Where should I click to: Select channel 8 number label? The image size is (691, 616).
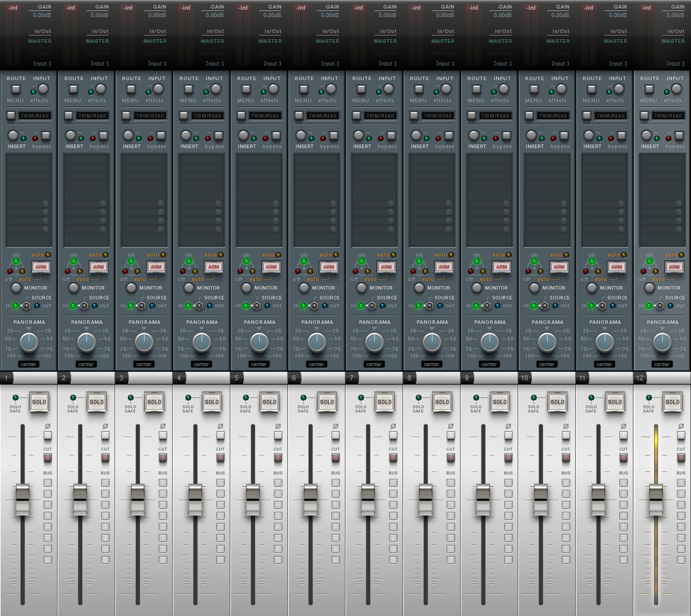409,378
